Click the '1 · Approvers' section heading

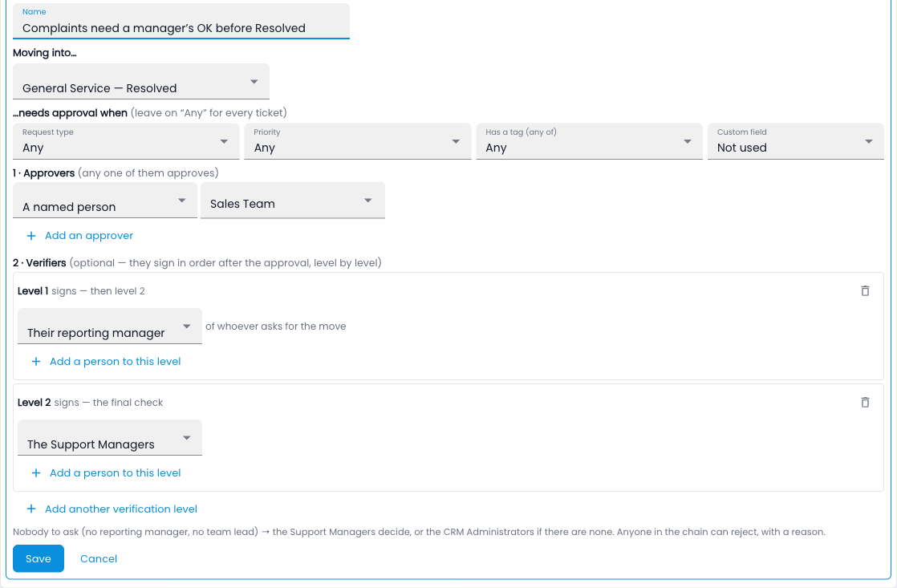pyautogui.click(x=43, y=172)
